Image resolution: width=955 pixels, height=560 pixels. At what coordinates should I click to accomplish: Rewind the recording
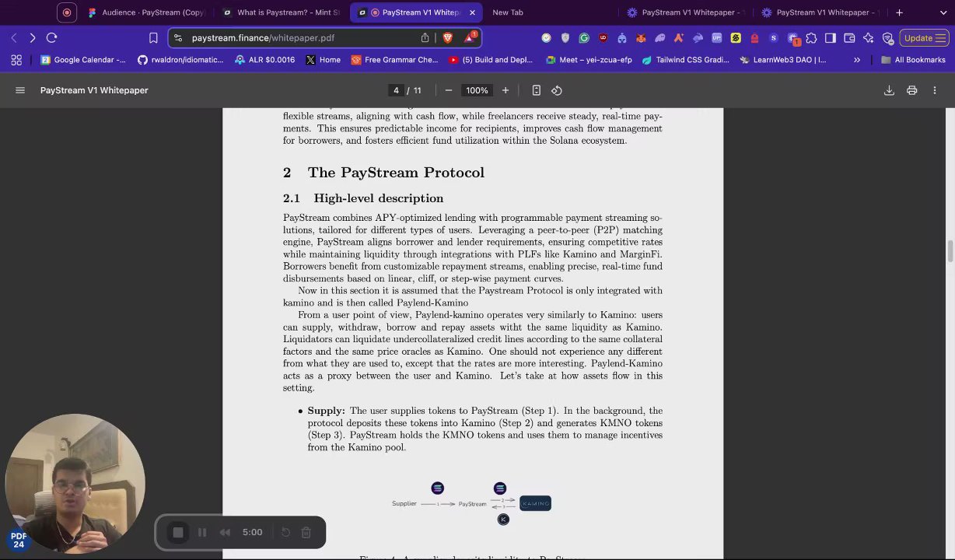click(x=225, y=533)
